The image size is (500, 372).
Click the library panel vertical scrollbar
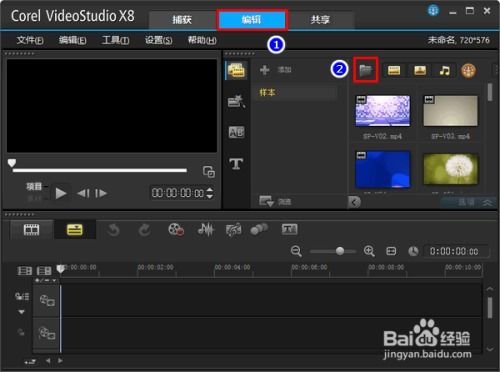490,92
